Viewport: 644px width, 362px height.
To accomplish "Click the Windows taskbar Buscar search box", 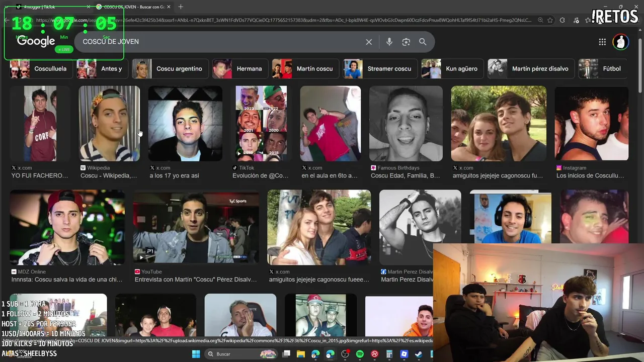I will point(242,354).
